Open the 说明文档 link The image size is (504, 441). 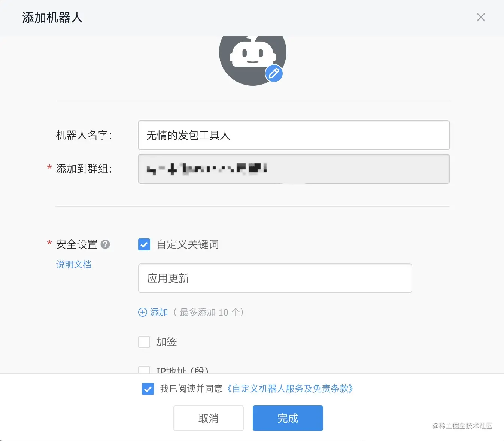click(x=73, y=264)
